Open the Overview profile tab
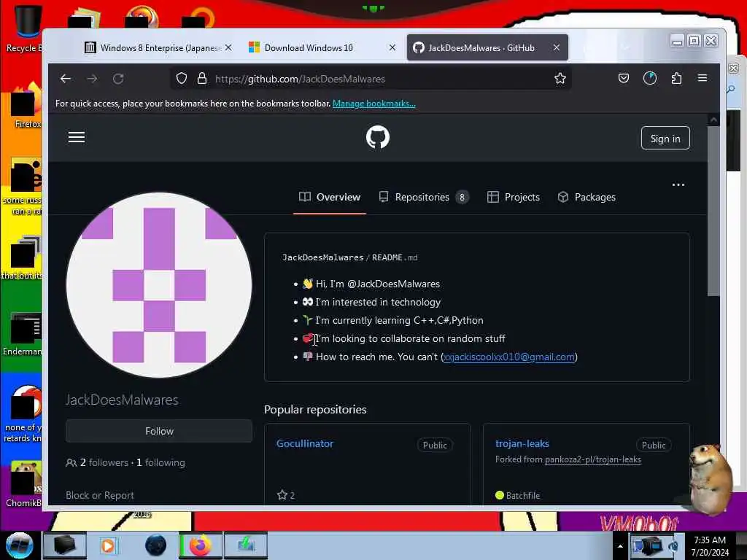This screenshot has width=747, height=560. pyautogui.click(x=330, y=197)
